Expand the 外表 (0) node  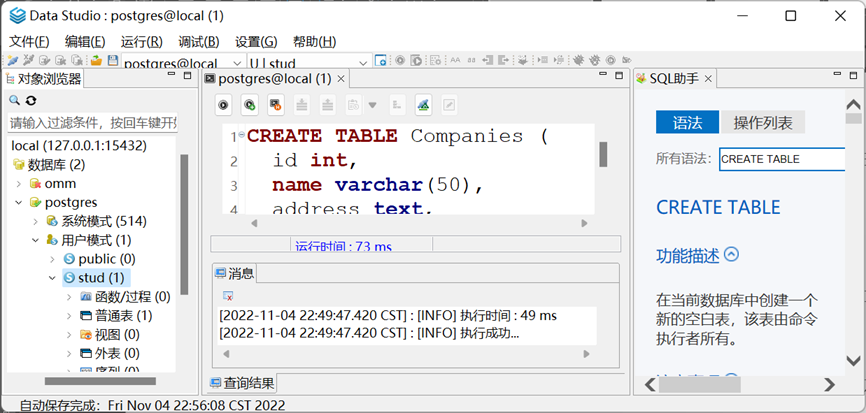pyautogui.click(x=69, y=353)
